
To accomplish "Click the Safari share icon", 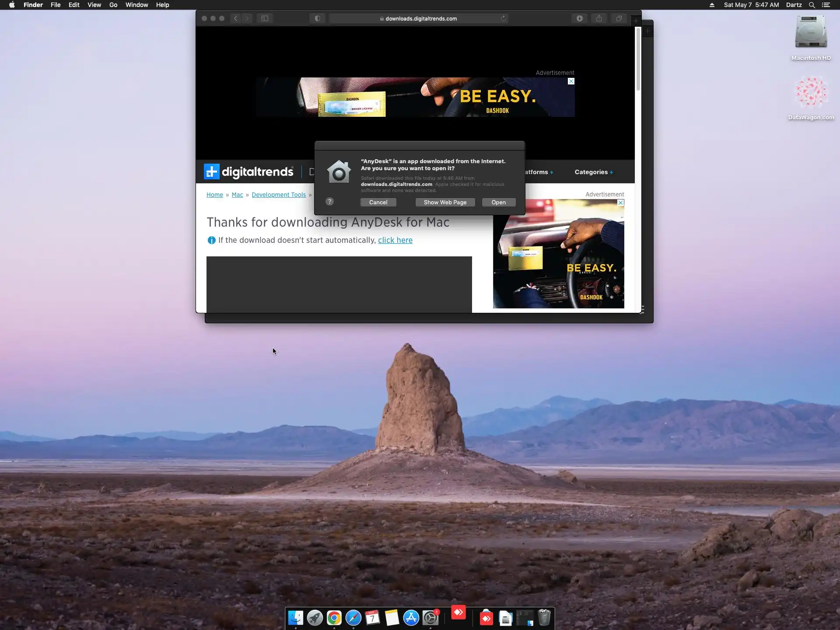I will (599, 18).
